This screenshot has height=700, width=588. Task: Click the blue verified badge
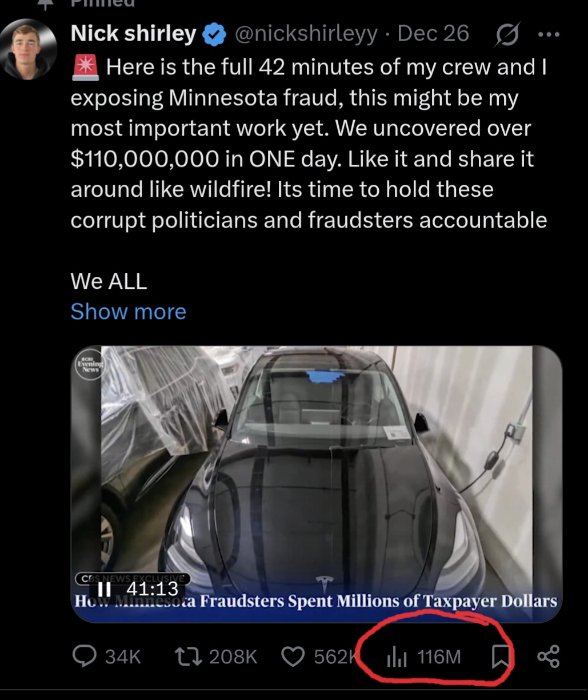(215, 35)
